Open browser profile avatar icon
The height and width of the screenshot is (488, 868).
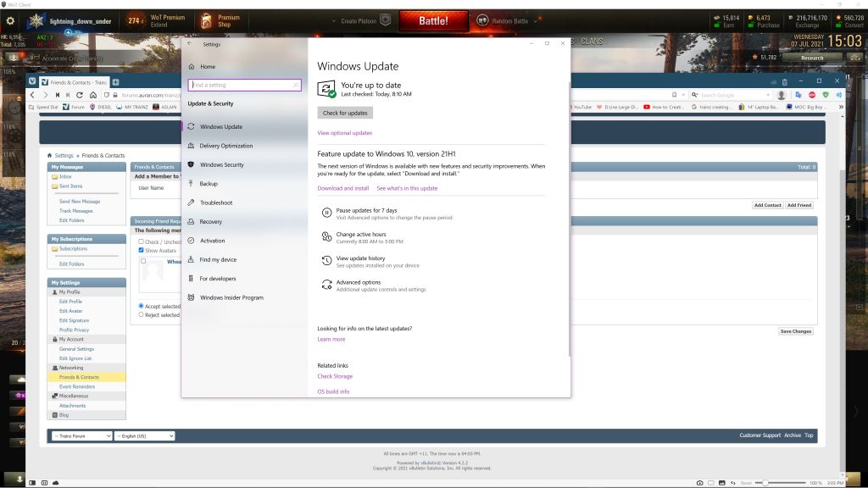(781, 95)
